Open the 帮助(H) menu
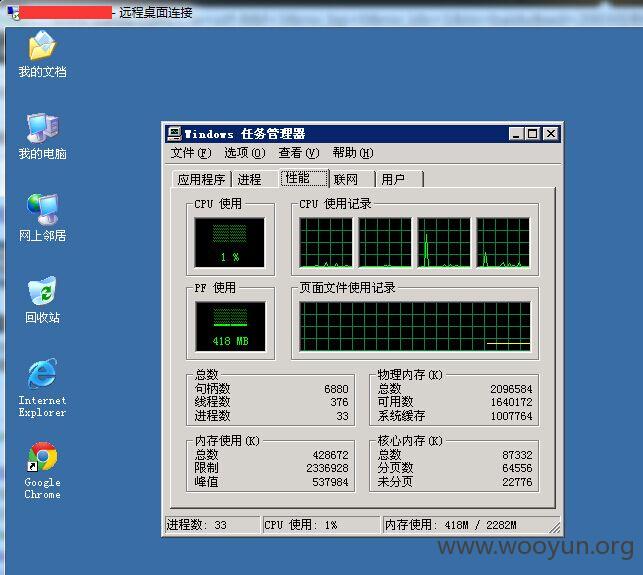The width and height of the screenshot is (643, 575). tap(353, 153)
